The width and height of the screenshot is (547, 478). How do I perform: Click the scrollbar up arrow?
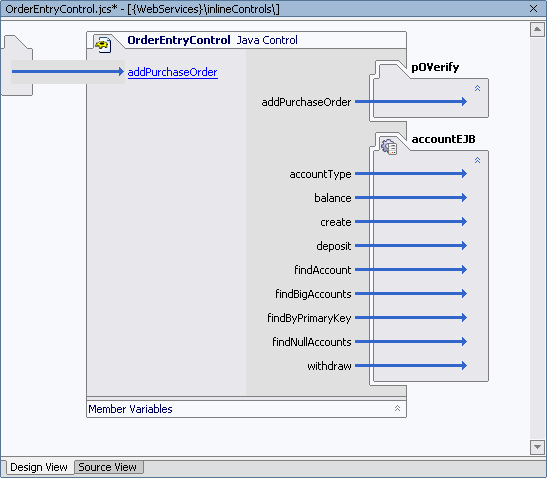[537, 29]
